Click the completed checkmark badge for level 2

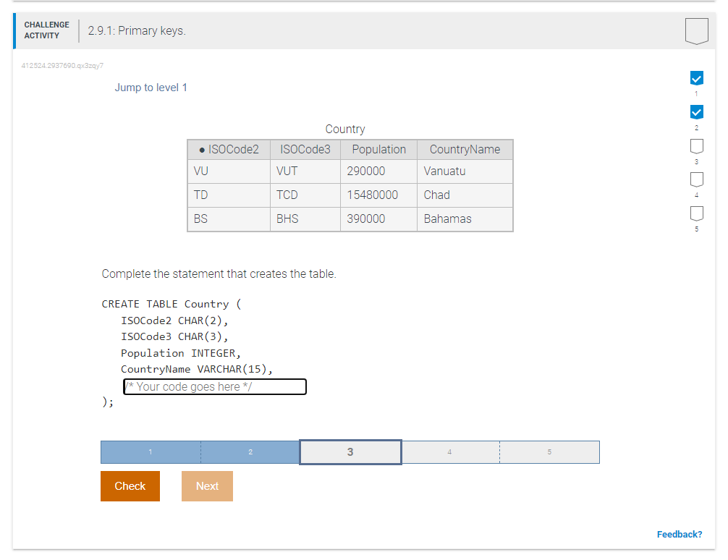pyautogui.click(x=696, y=112)
